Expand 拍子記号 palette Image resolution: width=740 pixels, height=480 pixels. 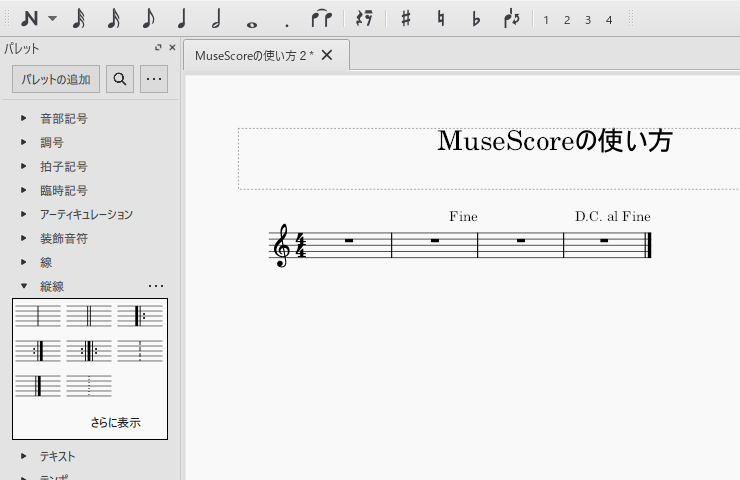(24, 166)
